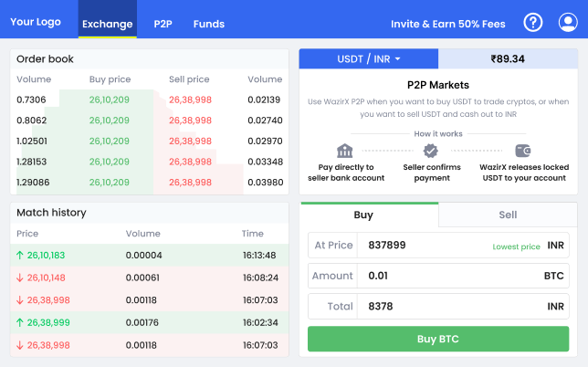Image resolution: width=588 pixels, height=367 pixels.
Task: Click the green up arrow beside 26,10,183
Action: [20, 256]
